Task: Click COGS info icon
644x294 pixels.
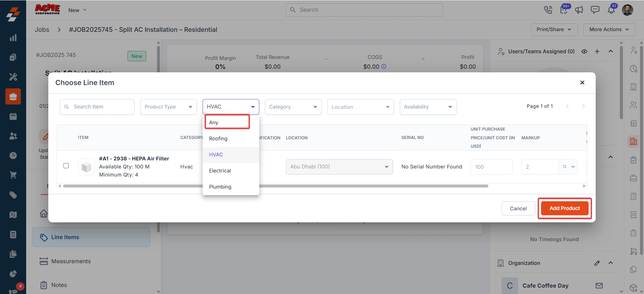Action: click(384, 67)
